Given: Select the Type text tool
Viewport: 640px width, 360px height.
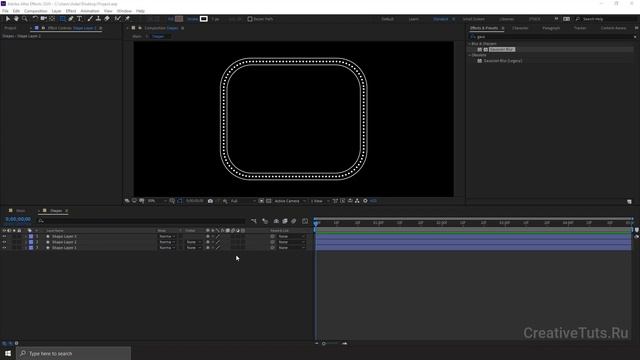Looking at the screenshot, I should [80, 19].
